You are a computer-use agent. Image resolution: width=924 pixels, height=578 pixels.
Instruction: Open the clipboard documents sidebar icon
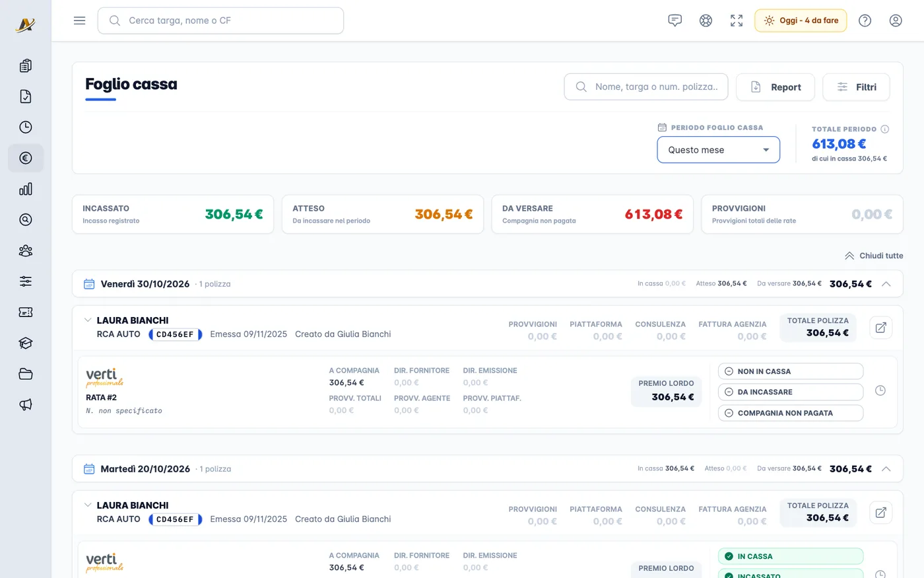pos(26,65)
